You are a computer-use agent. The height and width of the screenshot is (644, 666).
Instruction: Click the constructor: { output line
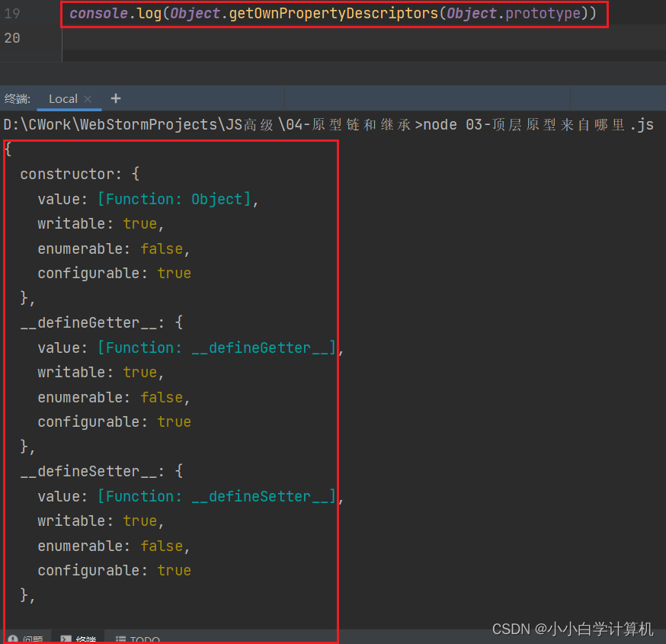click(x=80, y=175)
